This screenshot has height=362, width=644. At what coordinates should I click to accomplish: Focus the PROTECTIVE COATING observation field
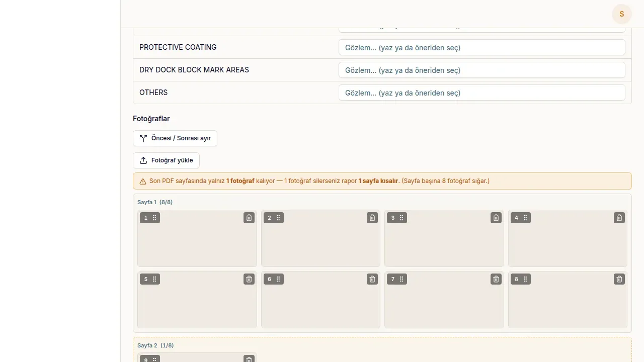(482, 48)
